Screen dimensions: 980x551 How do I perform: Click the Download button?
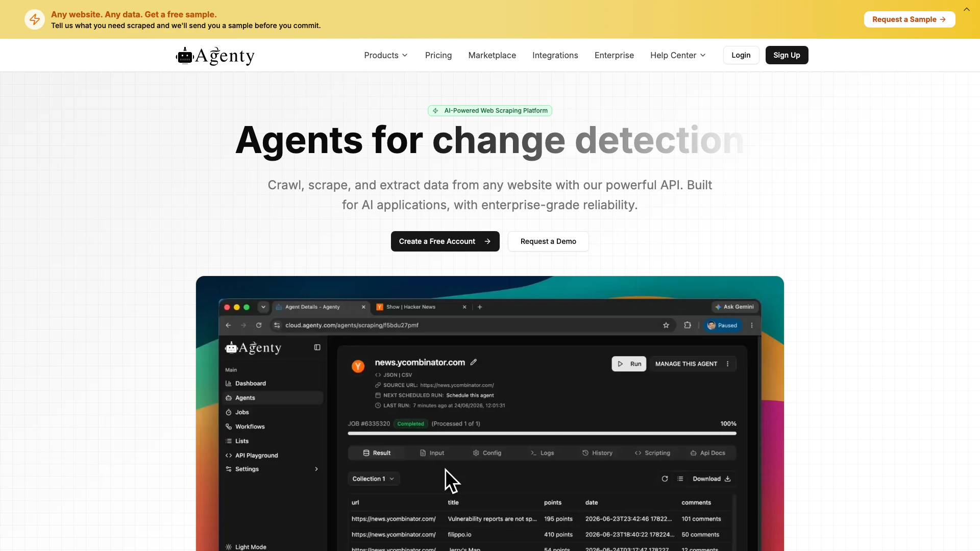point(712,479)
